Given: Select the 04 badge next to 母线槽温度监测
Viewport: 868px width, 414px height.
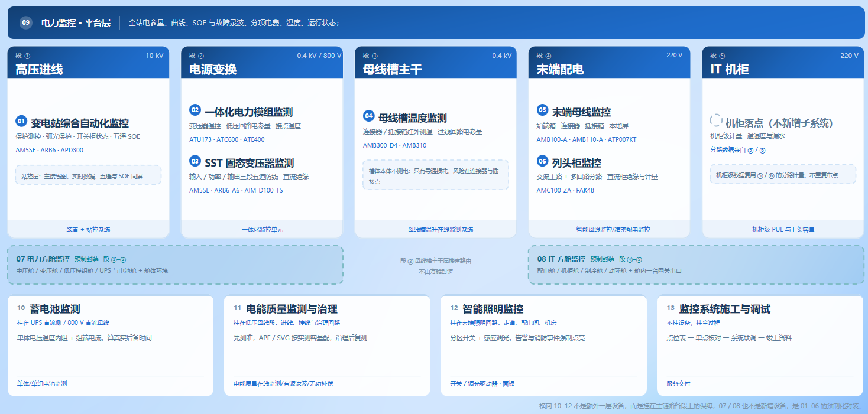Looking at the screenshot, I should 369,116.
